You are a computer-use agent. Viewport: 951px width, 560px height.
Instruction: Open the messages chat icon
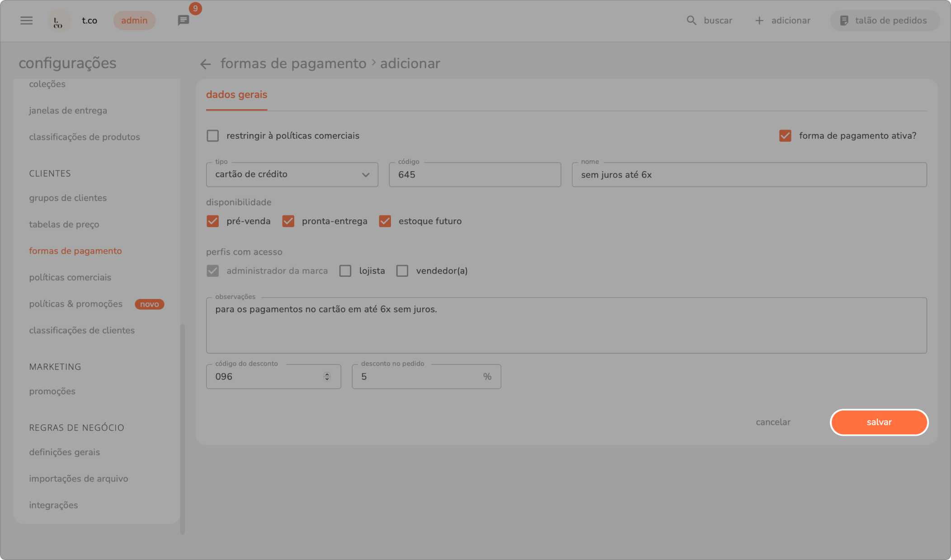tap(183, 20)
